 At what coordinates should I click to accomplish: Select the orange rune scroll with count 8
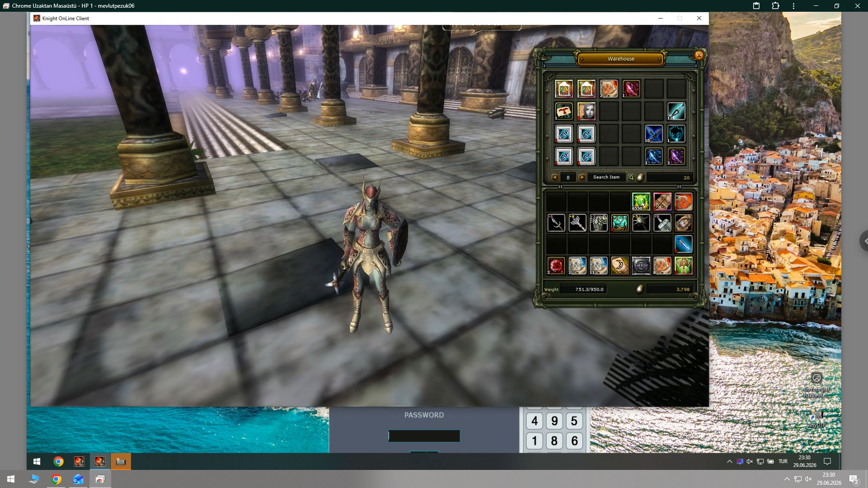pyautogui.click(x=662, y=266)
